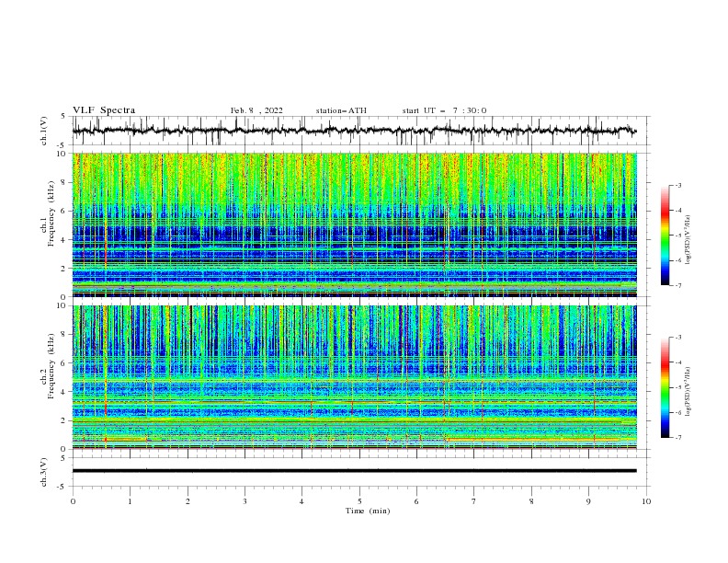728x563 pixels.
Task: Click the lower PSD color scale bar
Action: pyautogui.click(x=665, y=387)
